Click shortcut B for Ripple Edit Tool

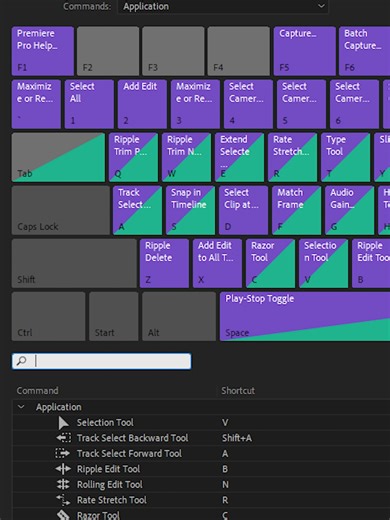click(x=225, y=469)
